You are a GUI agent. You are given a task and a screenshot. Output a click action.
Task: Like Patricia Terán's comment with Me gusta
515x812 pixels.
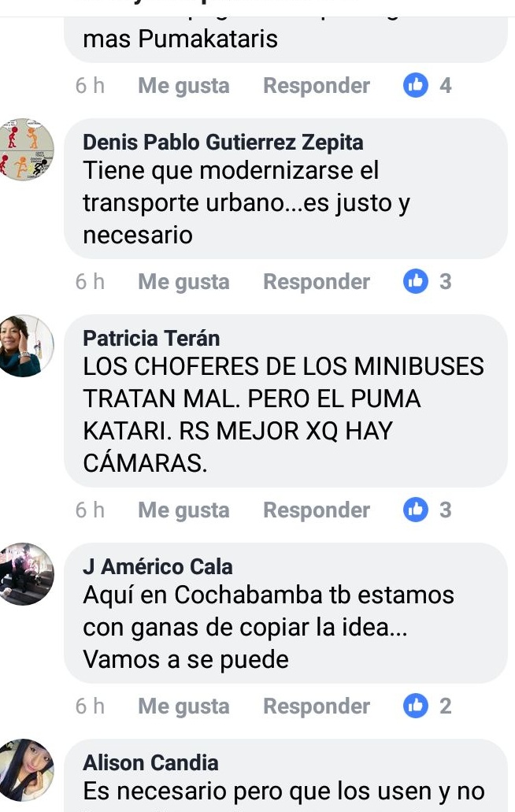pyautogui.click(x=183, y=510)
